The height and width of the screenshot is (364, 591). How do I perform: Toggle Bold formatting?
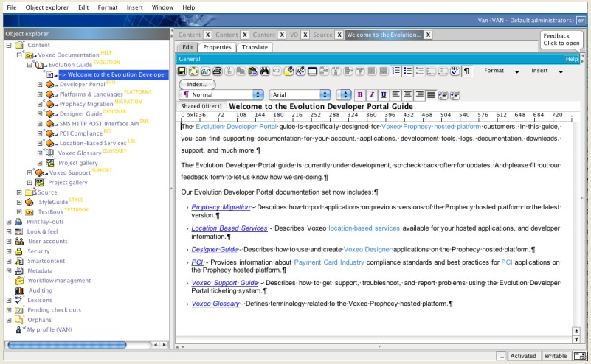[360, 95]
